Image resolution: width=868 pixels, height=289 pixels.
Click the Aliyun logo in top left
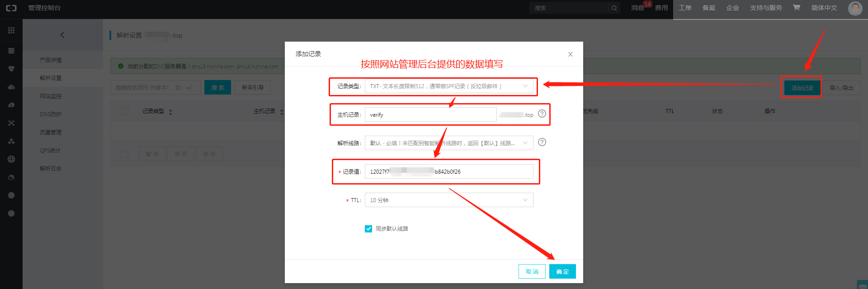(x=11, y=8)
